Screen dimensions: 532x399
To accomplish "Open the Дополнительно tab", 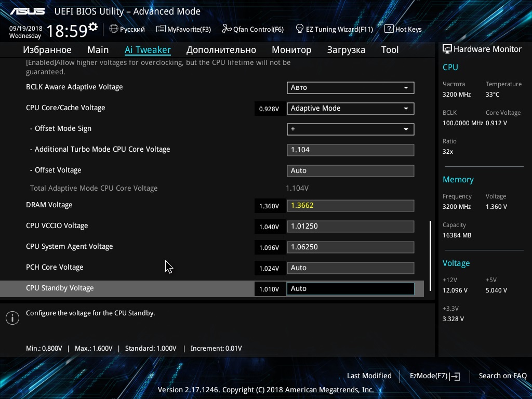I will [221, 50].
